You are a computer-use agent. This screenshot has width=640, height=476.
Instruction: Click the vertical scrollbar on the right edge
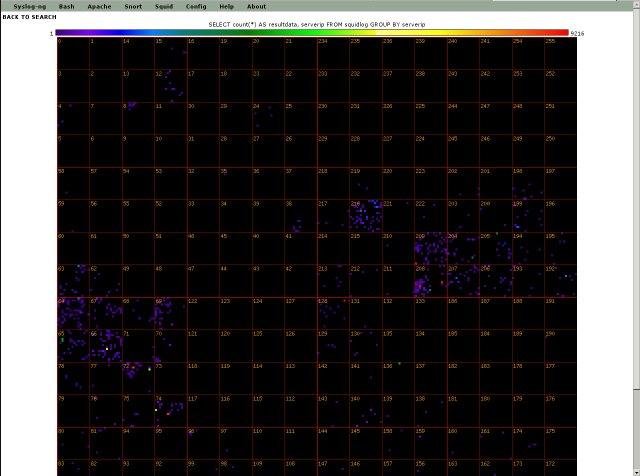tap(635, 240)
